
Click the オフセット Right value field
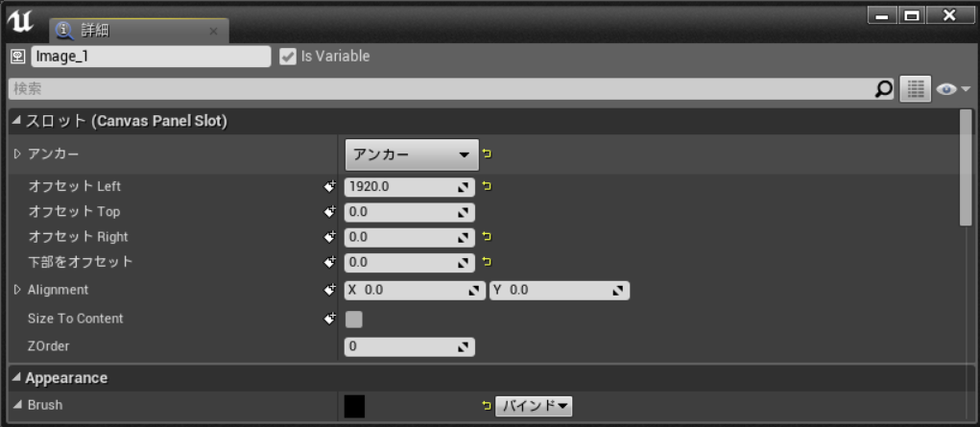click(x=410, y=237)
